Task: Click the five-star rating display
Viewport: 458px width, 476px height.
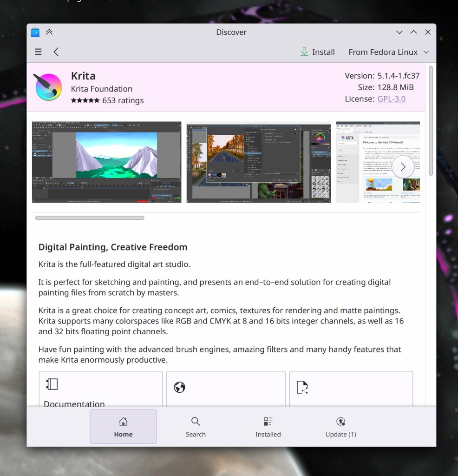Action: pos(84,100)
